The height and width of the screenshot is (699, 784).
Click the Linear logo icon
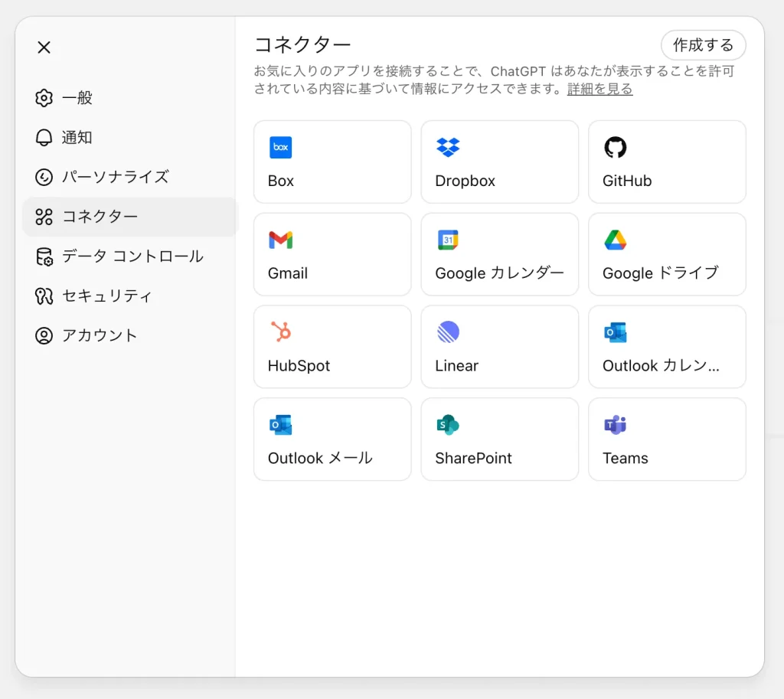coord(448,332)
